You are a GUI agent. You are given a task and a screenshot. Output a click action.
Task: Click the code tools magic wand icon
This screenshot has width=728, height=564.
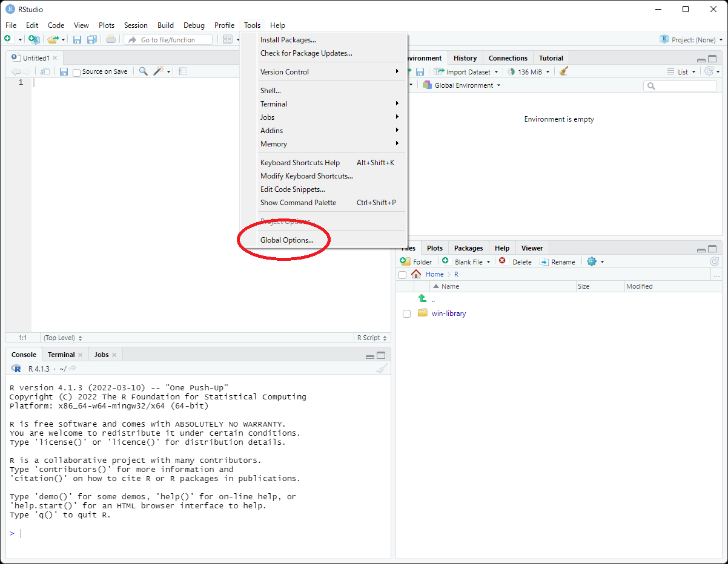[159, 71]
